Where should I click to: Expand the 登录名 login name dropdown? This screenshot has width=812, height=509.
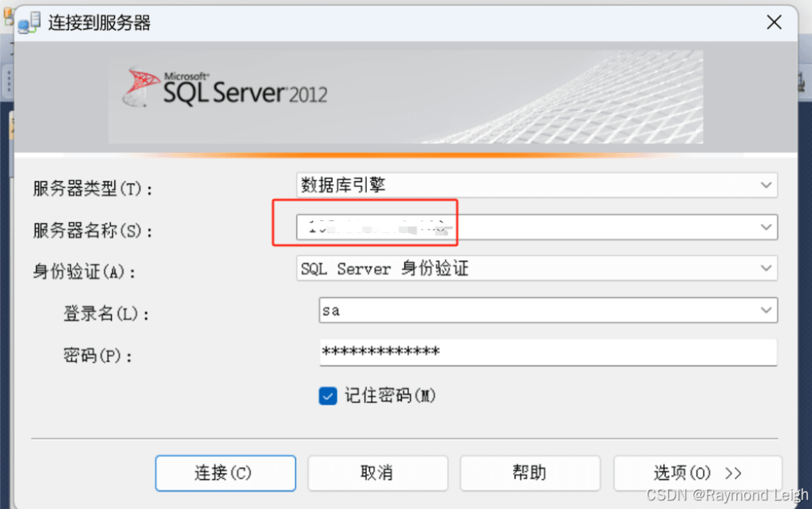click(x=766, y=310)
